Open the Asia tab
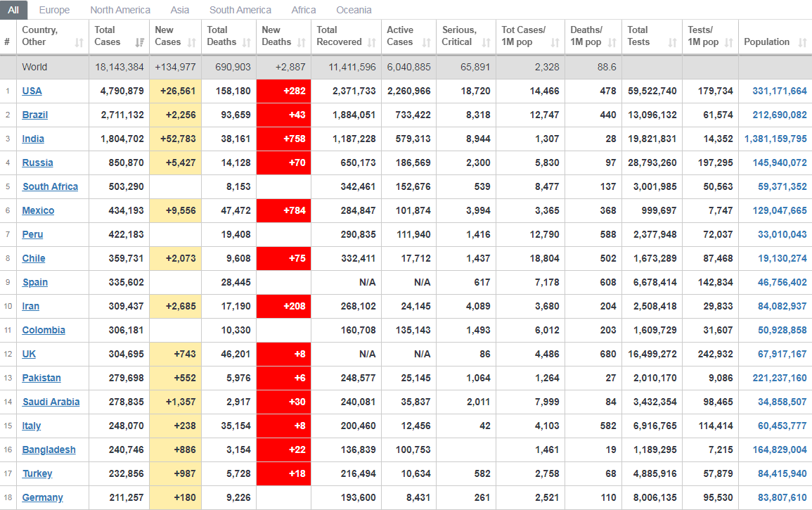Screen dimensions: 812x510 pos(180,10)
